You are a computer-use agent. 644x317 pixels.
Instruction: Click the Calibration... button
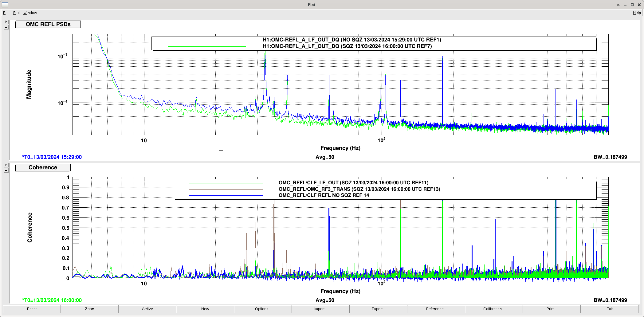pyautogui.click(x=494, y=309)
